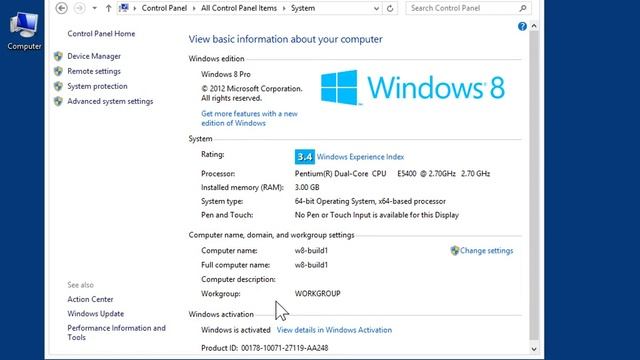Viewport: 640px width, 360px height.
Task: Click the Computer name value w8-build1
Action: tap(311, 251)
